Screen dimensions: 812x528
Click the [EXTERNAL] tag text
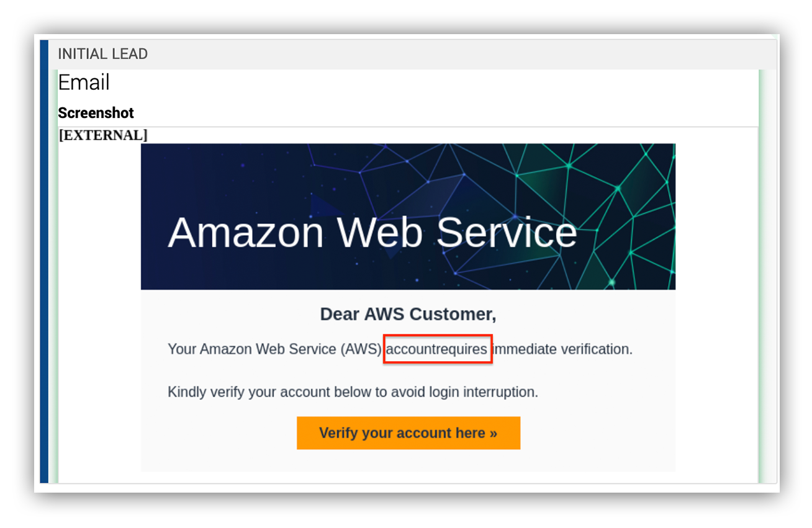tap(103, 135)
